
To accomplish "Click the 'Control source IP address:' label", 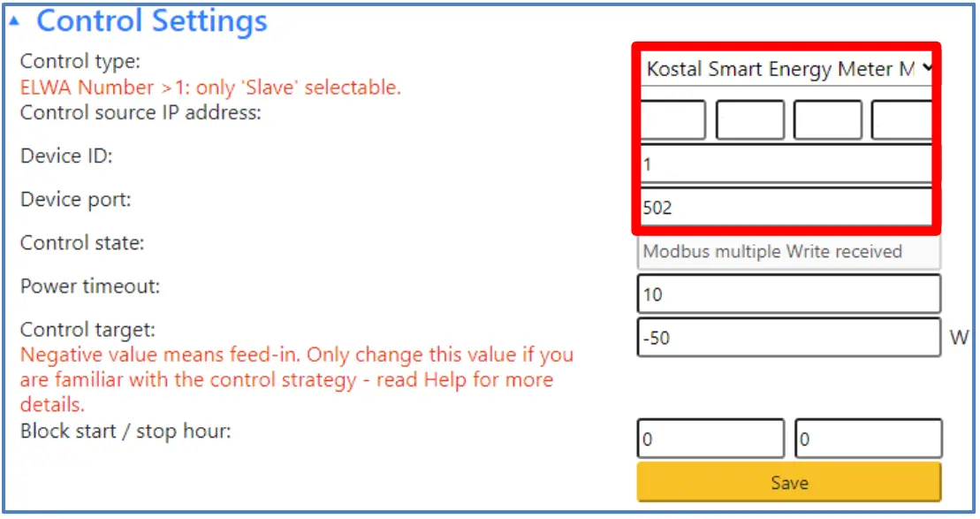I will point(141,113).
